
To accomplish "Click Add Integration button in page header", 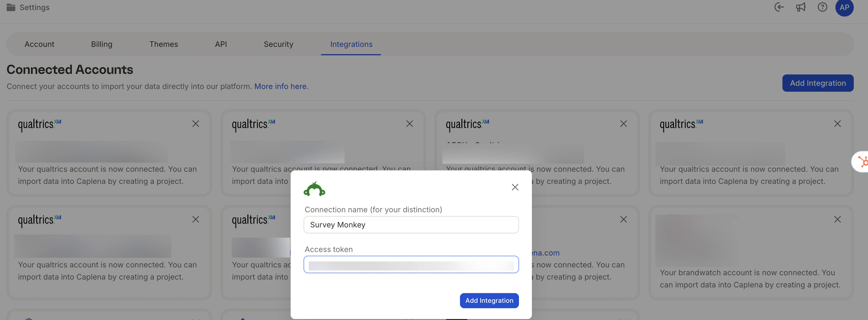I will [x=818, y=83].
